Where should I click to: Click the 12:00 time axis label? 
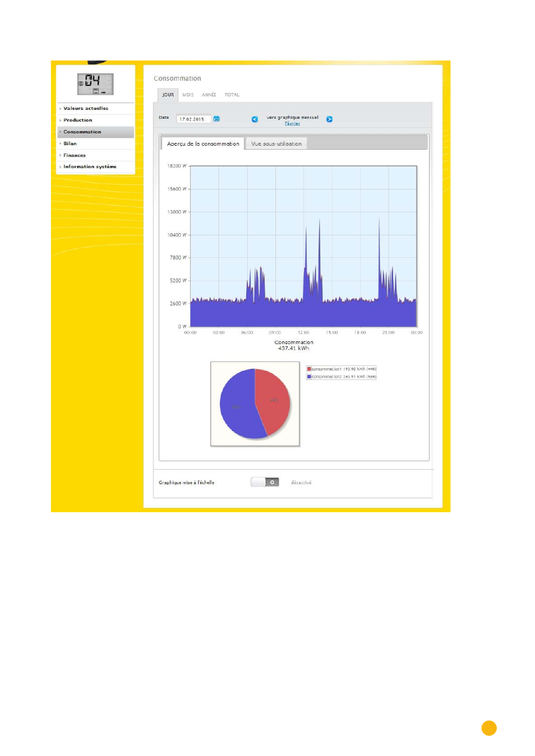(x=303, y=333)
